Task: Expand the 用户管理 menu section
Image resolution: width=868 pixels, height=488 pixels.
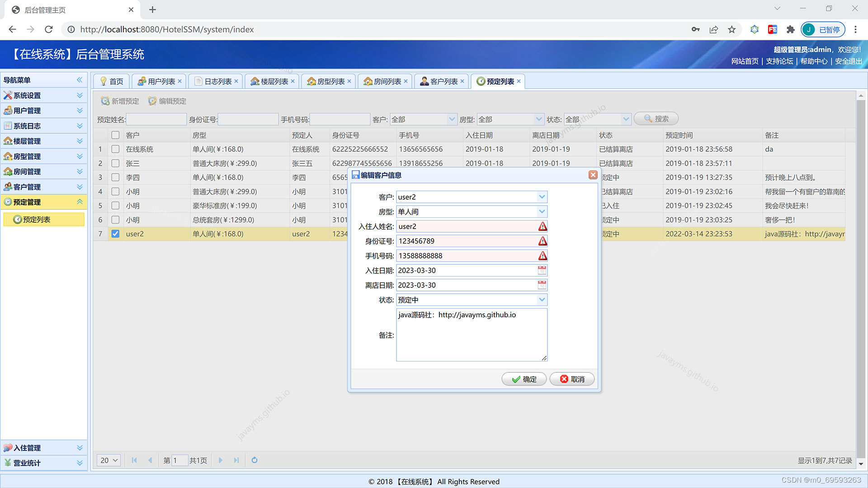Action: point(44,111)
